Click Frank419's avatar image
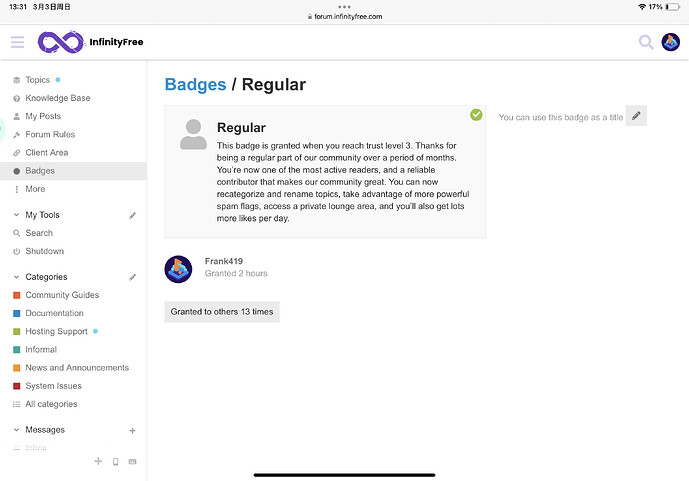689x481 pixels. point(178,269)
